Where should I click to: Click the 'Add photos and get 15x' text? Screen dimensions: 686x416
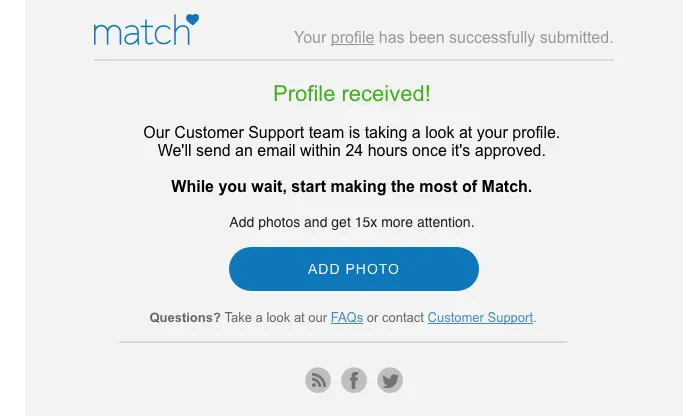[x=351, y=222]
